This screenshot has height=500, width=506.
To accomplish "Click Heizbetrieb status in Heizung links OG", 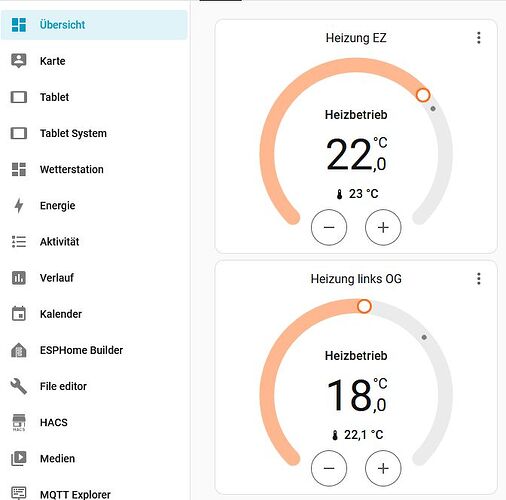I will click(356, 356).
